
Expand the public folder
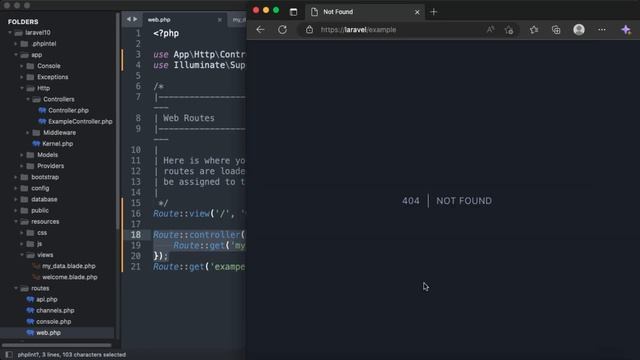(16, 211)
